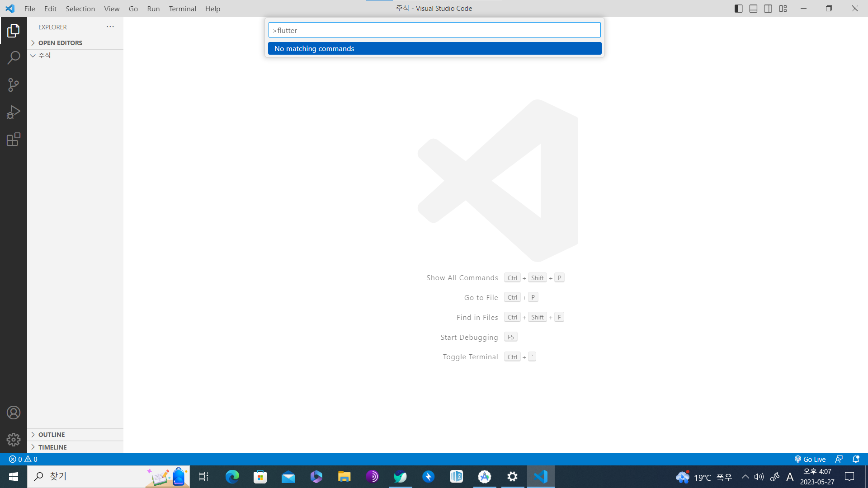
Task: Open the weather widget showing 19°C
Action: pos(704,477)
